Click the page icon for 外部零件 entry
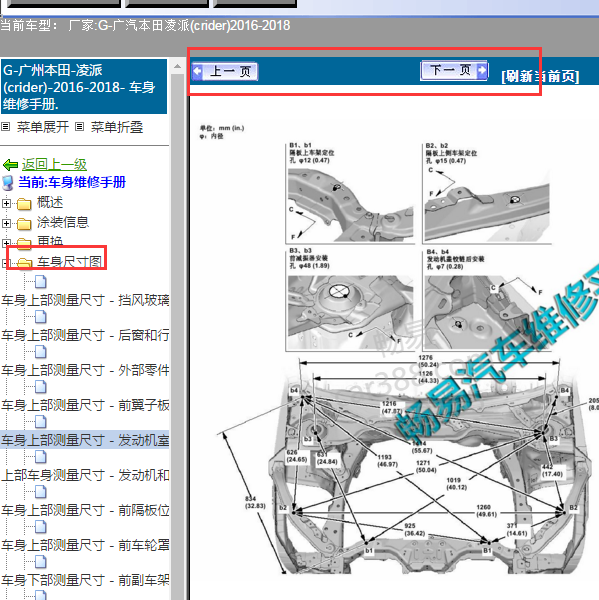Image resolution: width=599 pixels, height=600 pixels. tap(41, 352)
